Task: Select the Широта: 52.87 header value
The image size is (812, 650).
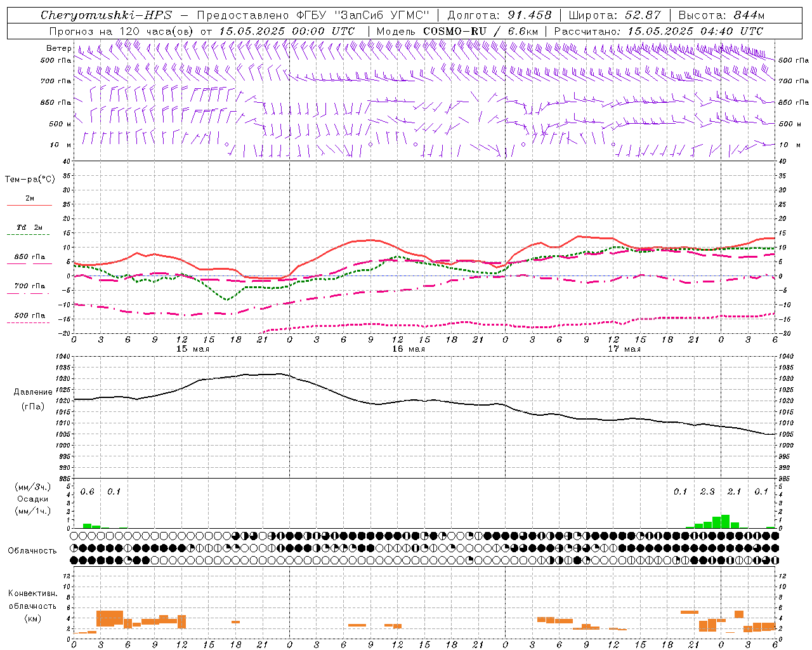Action: coord(614,15)
